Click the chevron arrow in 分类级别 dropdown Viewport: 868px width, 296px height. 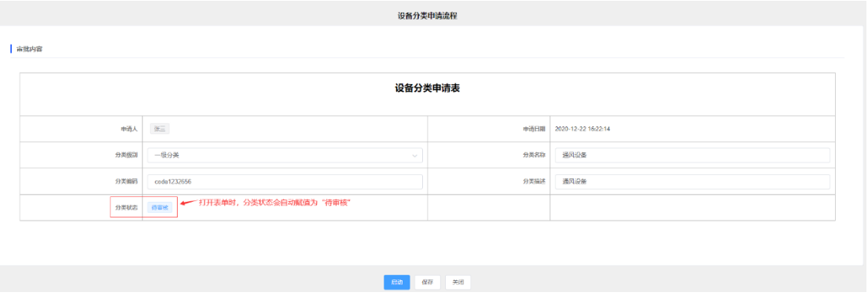[414, 155]
